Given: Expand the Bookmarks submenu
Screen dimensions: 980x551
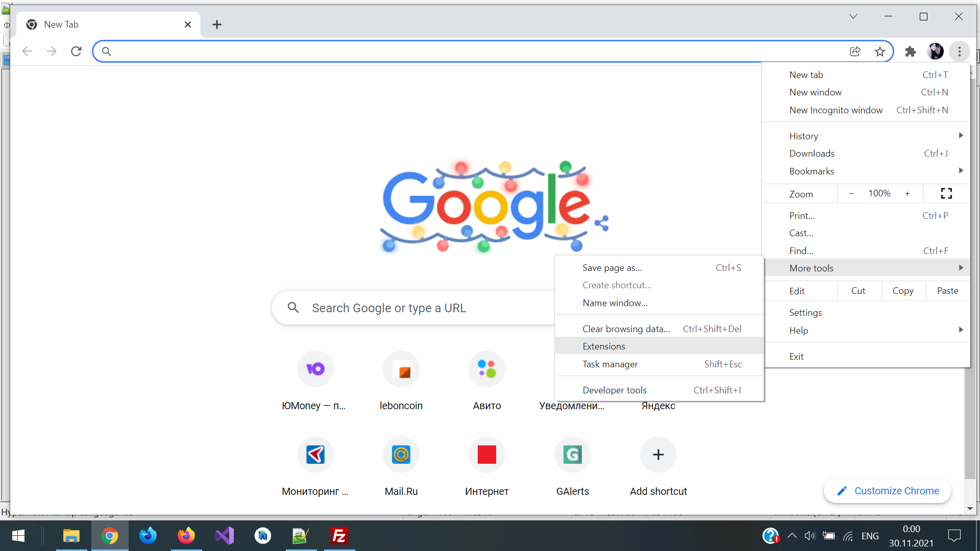Looking at the screenshot, I should [866, 171].
